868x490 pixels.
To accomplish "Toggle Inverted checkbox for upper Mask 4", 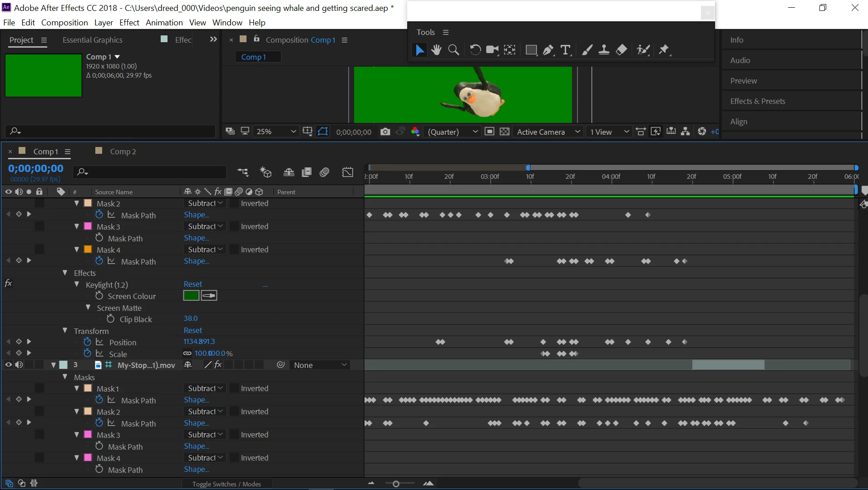I will (x=234, y=250).
